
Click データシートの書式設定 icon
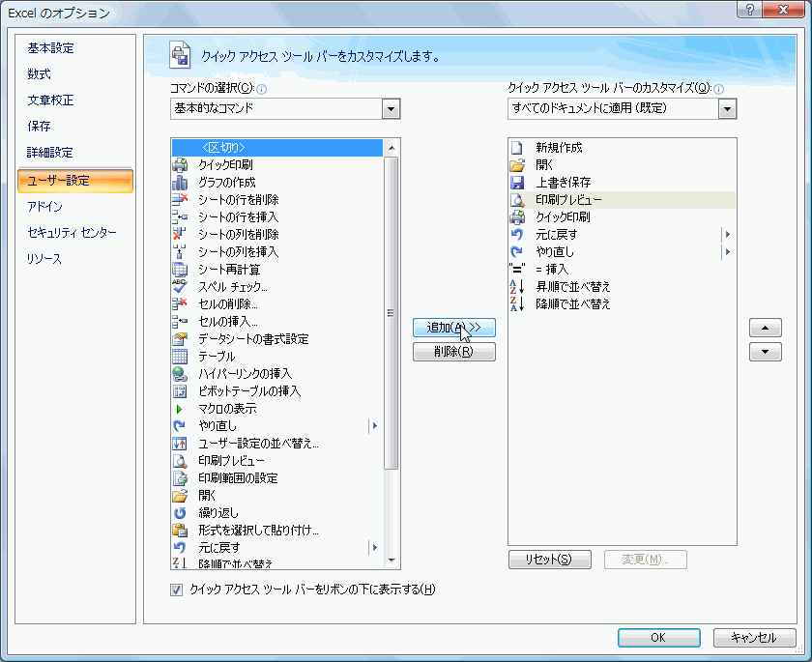click(180, 339)
